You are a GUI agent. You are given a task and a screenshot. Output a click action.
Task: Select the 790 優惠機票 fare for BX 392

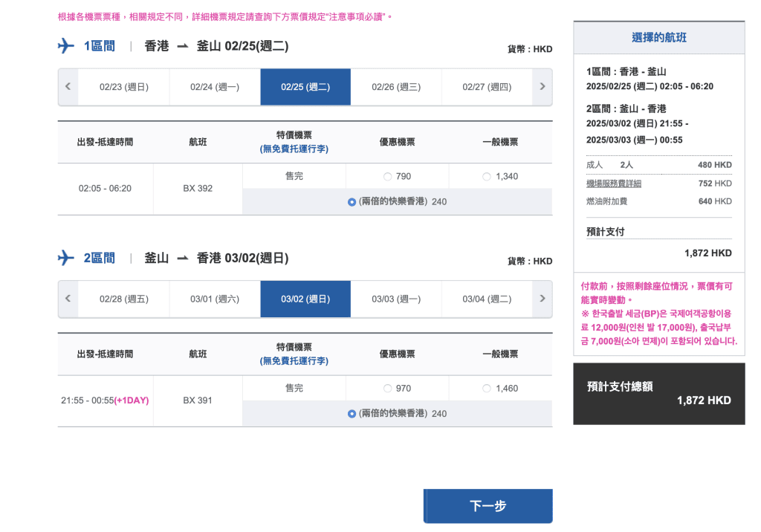pos(387,177)
